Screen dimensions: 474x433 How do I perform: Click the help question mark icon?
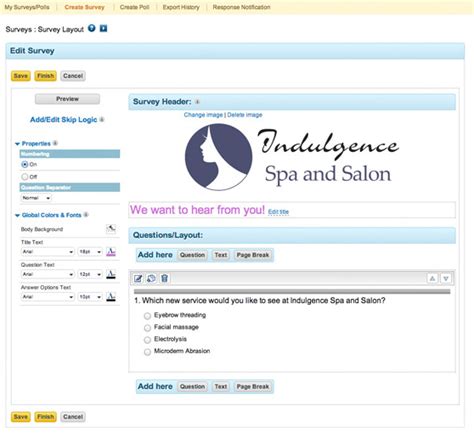[92, 28]
